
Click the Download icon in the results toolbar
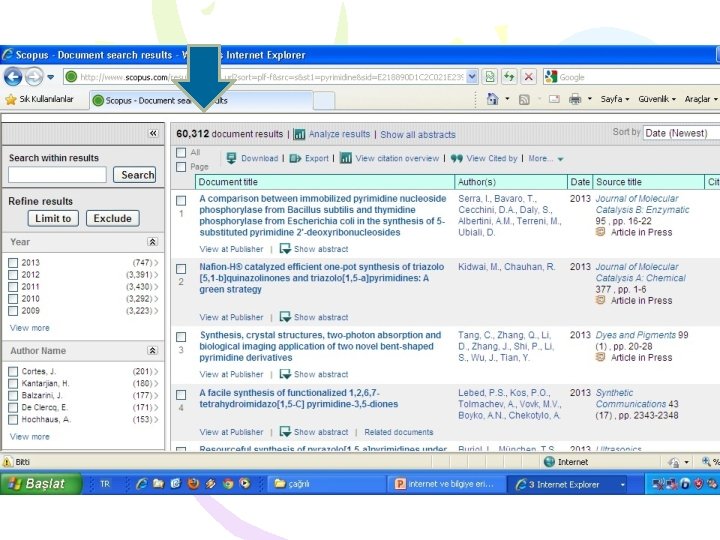(x=231, y=158)
